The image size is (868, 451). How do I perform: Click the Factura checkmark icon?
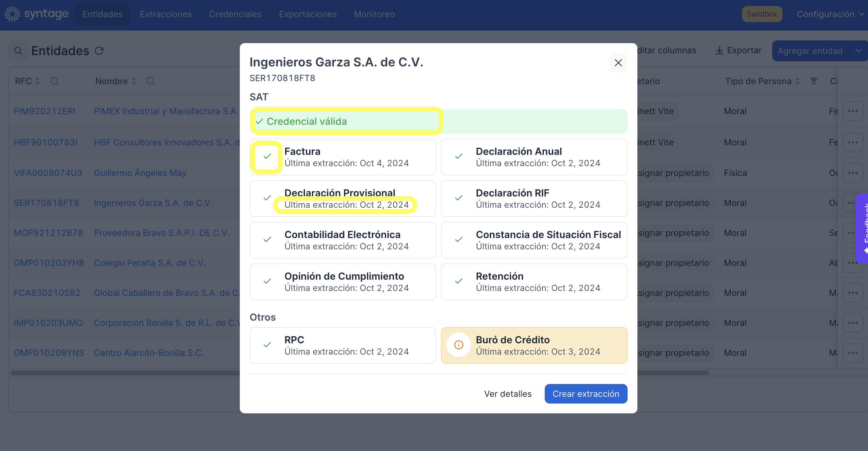coord(267,156)
